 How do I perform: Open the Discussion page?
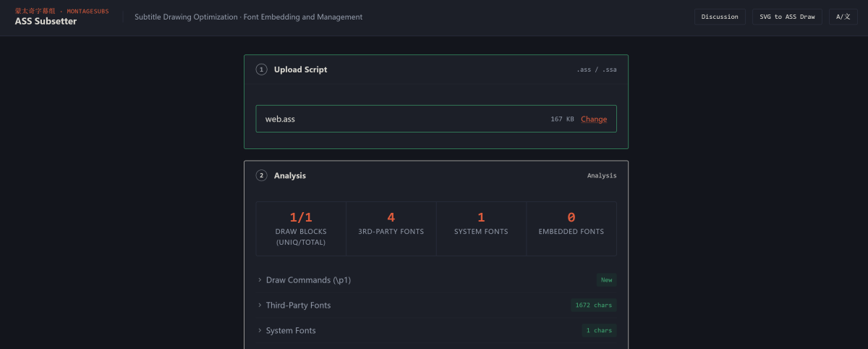720,17
